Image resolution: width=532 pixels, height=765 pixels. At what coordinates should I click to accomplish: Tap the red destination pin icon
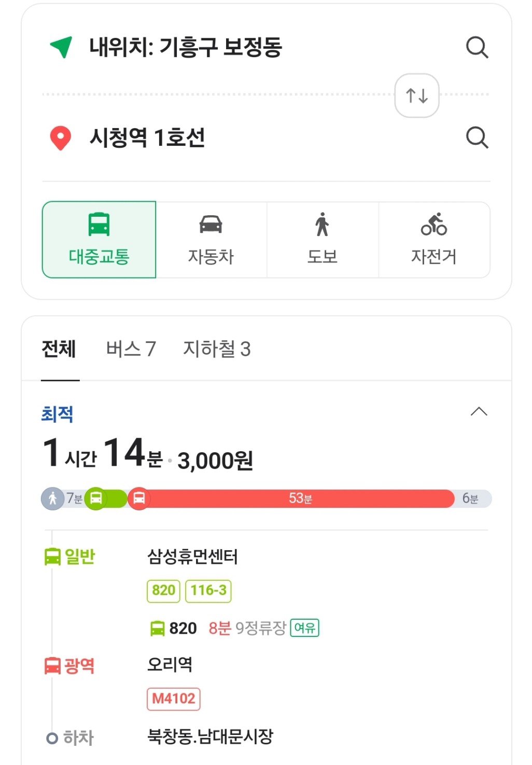tap(61, 138)
